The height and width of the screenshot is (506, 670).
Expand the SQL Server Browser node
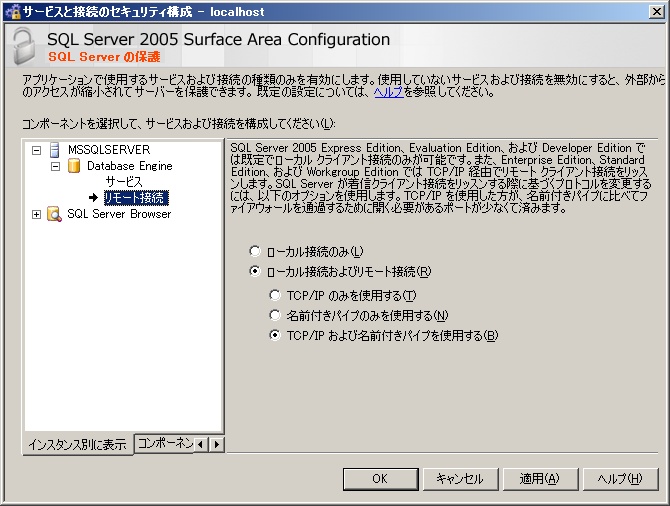[37, 214]
